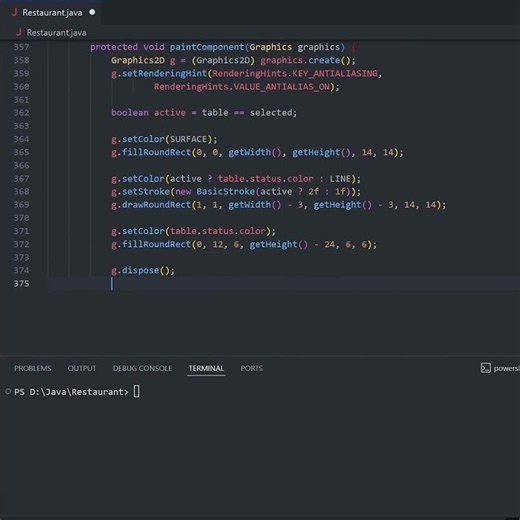The height and width of the screenshot is (520, 520).
Task: Click the KEY_ANTIALIASING constant in code
Action: coord(335,73)
